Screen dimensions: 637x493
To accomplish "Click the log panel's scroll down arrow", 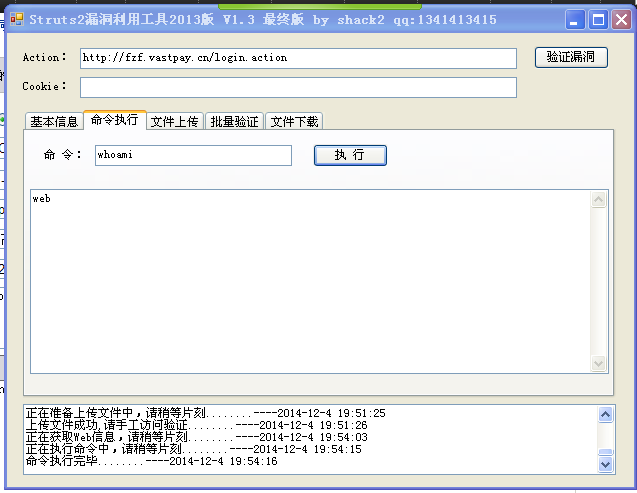I will tap(605, 464).
